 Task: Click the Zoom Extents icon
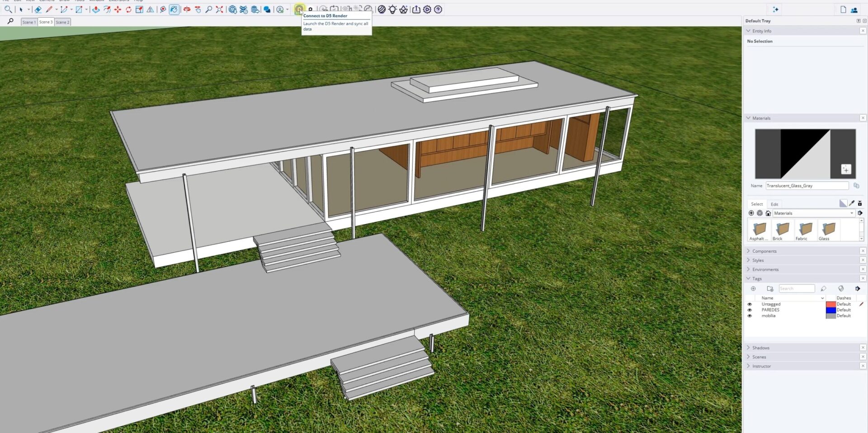219,9
